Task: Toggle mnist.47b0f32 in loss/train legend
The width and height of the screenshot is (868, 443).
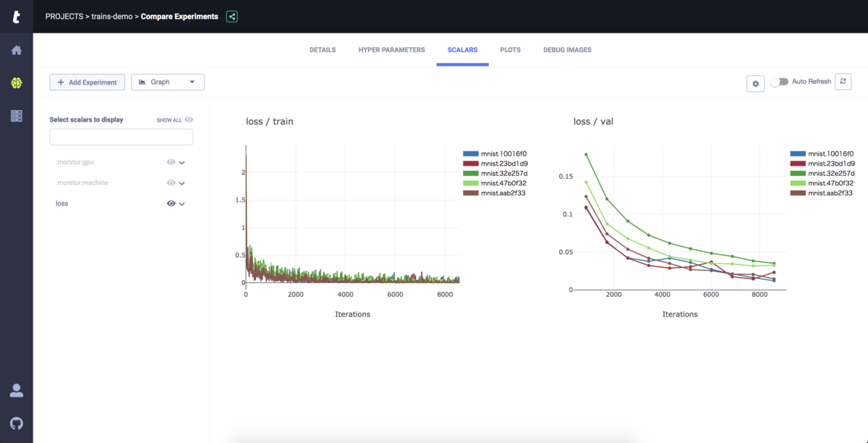Action: click(x=494, y=183)
